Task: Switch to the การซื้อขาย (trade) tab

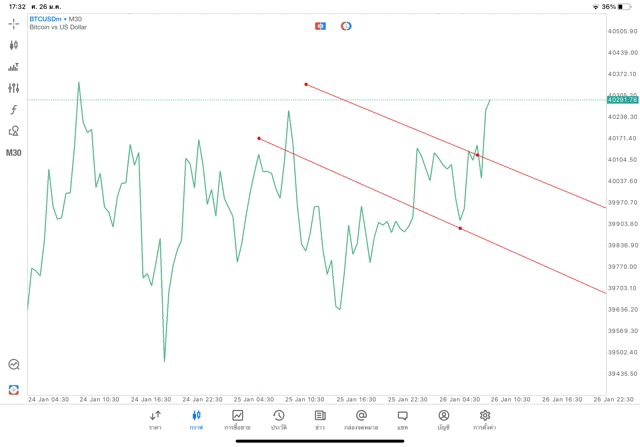Action: (237, 419)
